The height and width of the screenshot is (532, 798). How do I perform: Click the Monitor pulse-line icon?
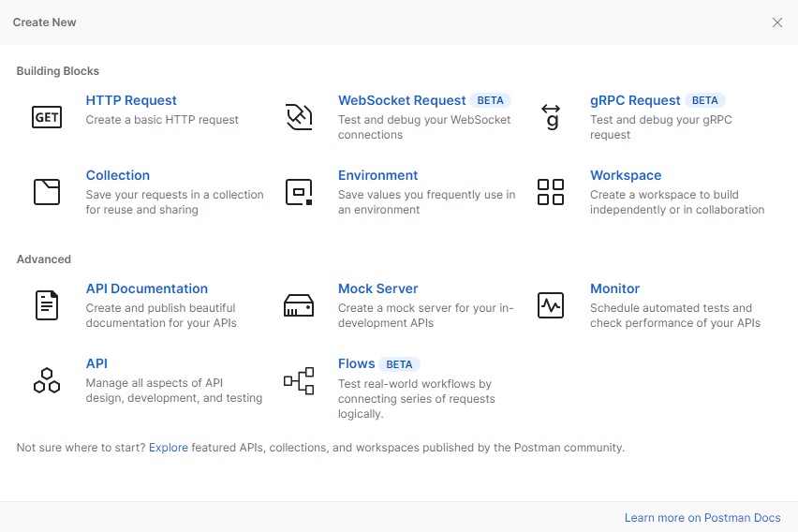[x=551, y=305]
